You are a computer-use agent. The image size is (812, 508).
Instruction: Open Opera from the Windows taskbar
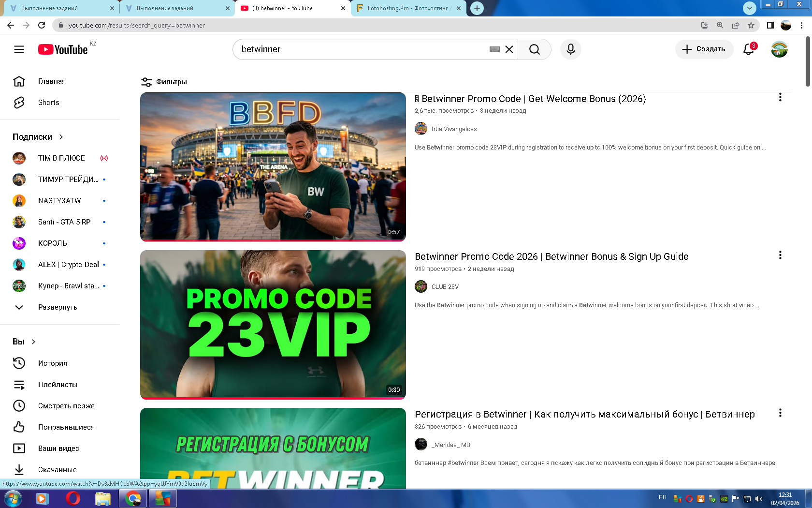pyautogui.click(x=72, y=498)
